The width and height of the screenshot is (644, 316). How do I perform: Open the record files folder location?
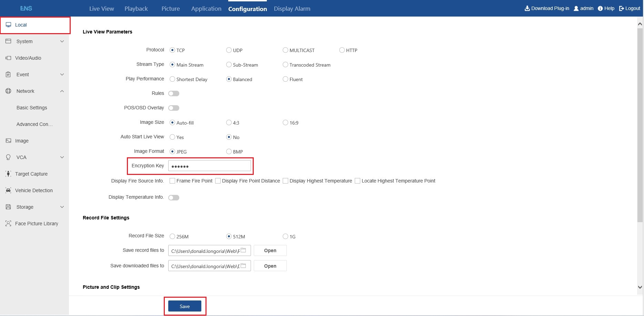[270, 250]
